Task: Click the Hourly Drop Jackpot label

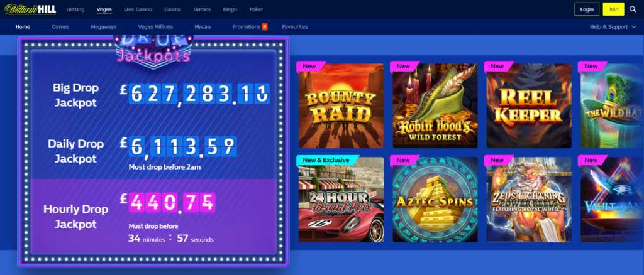Action: (75, 217)
